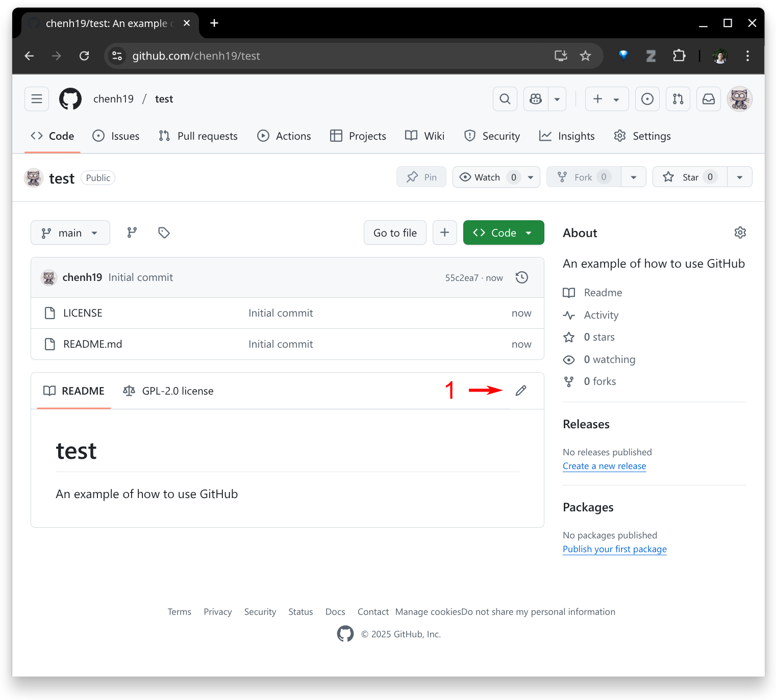Viewport: 776px width, 700px height.
Task: Open the Chrome three-dot menu
Action: click(747, 56)
